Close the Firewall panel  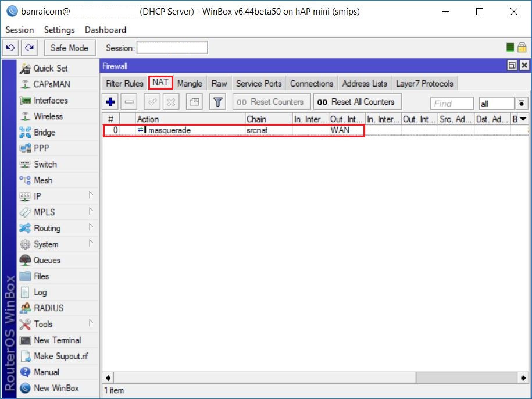pyautogui.click(x=524, y=66)
